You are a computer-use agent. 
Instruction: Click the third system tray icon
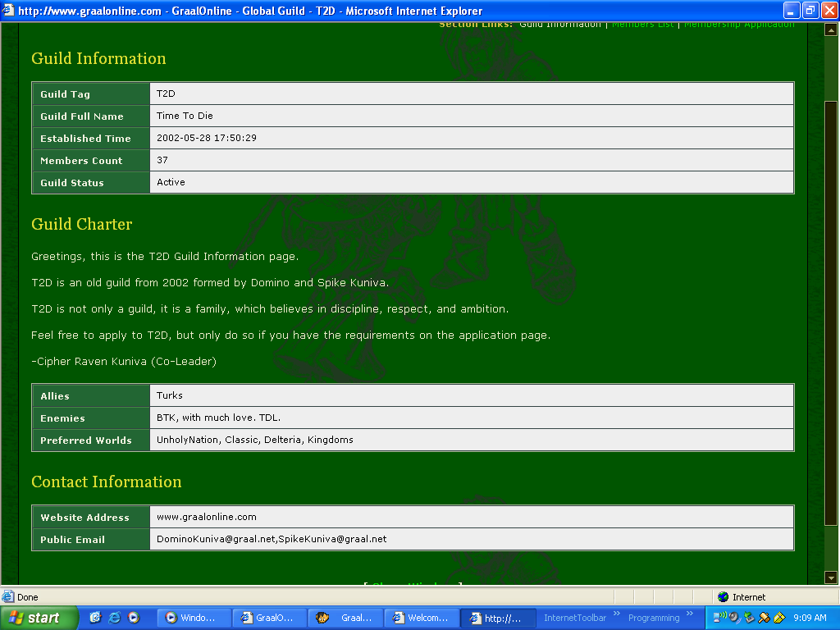[x=749, y=618]
